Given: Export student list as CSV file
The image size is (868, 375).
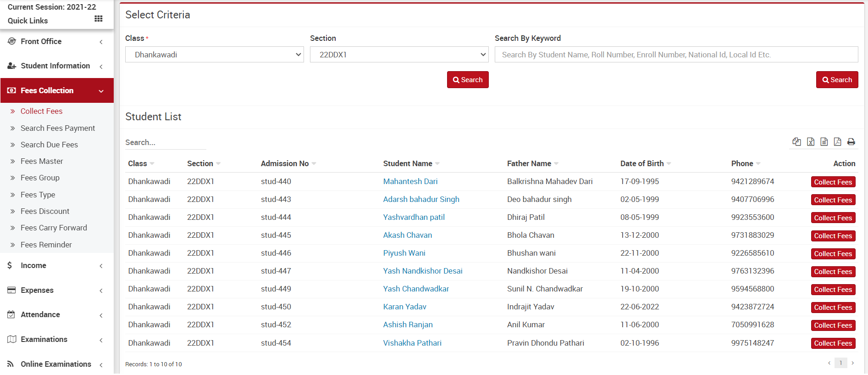Looking at the screenshot, I should 824,142.
